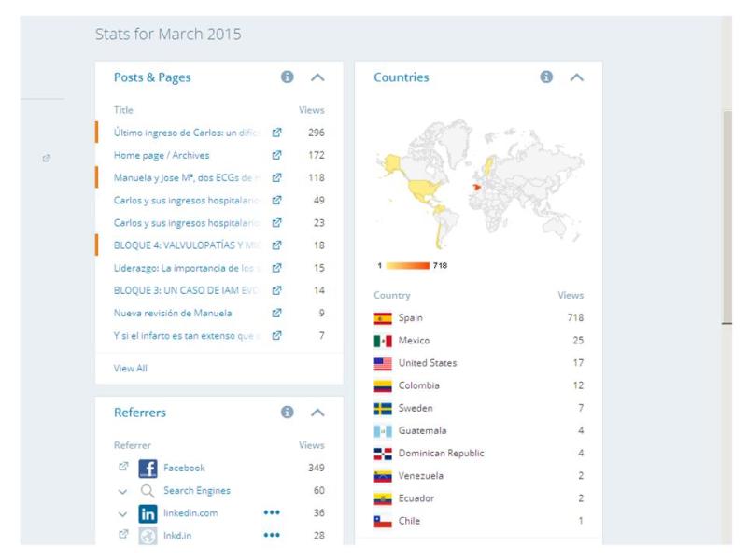The height and width of the screenshot is (560, 747).
Task: Open the more options dots for lnkd.in
Action: click(272, 536)
